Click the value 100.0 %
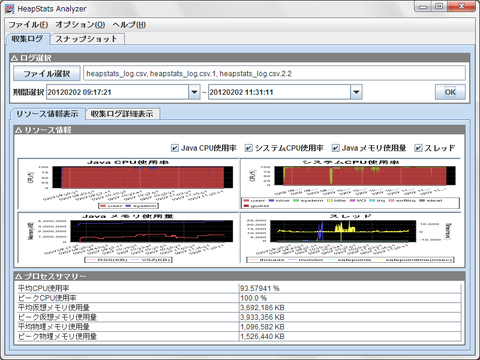 coord(253,298)
